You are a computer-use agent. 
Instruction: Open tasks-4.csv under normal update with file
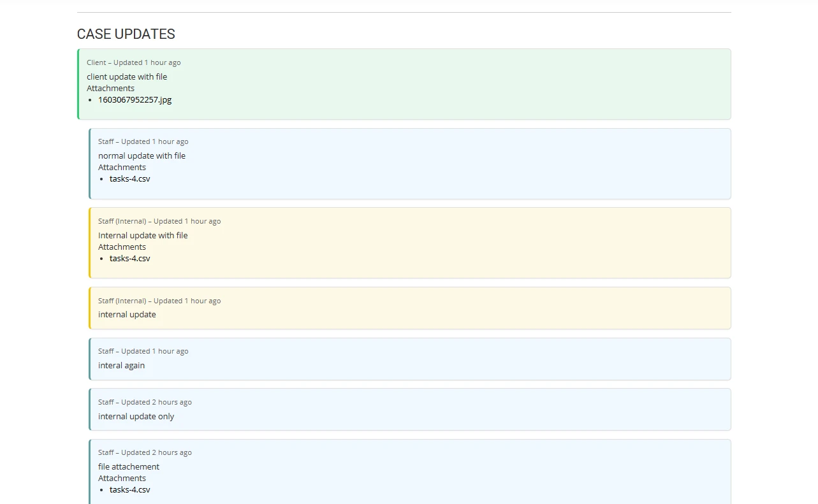[x=130, y=179]
